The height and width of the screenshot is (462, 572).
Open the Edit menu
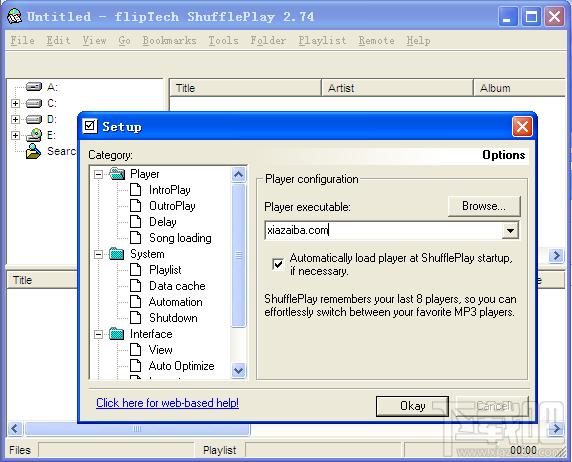58,40
